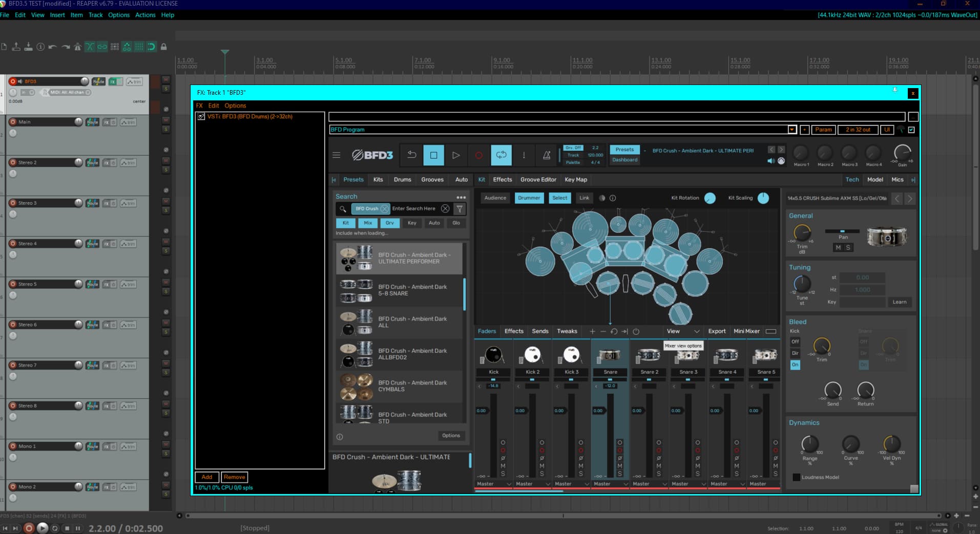This screenshot has width=980, height=534.
Task: Open the browser filter funnel icon
Action: click(x=460, y=209)
